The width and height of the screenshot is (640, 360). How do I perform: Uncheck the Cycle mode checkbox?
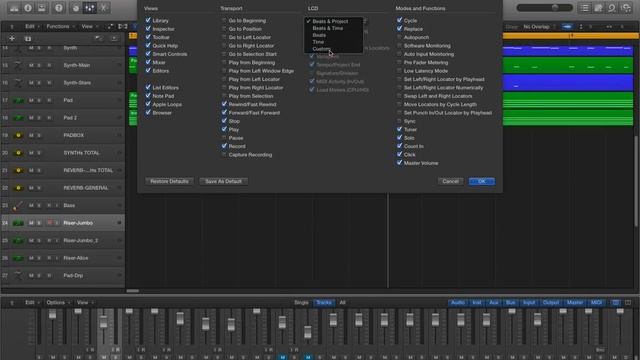point(400,20)
